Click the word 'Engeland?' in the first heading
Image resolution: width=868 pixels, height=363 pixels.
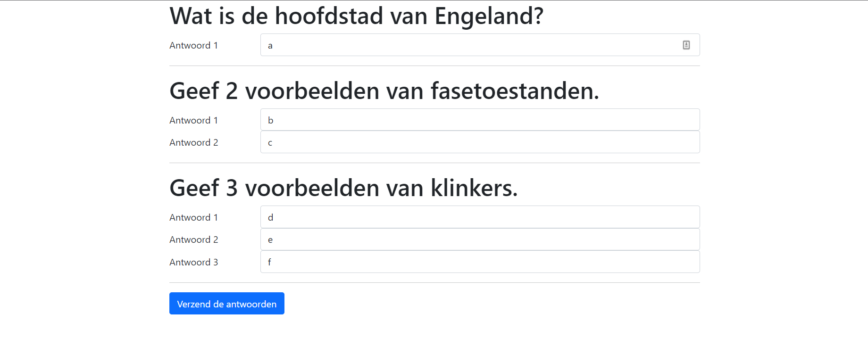[489, 17]
